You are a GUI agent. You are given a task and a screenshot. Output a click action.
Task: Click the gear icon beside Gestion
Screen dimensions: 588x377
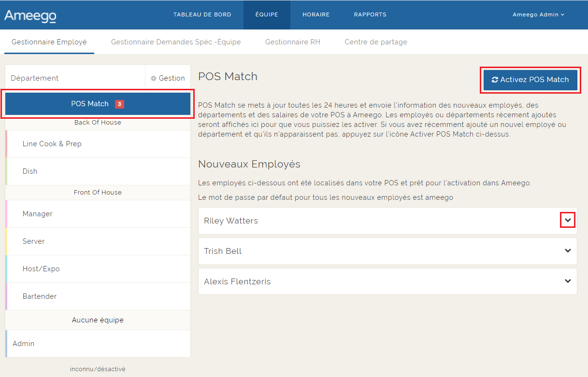pos(154,78)
